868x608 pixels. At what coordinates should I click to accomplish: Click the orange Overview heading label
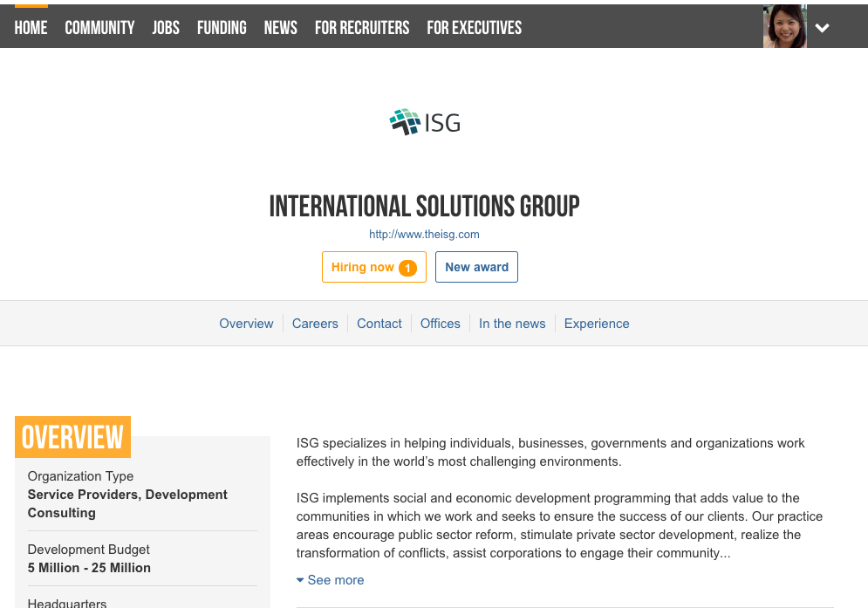click(72, 437)
